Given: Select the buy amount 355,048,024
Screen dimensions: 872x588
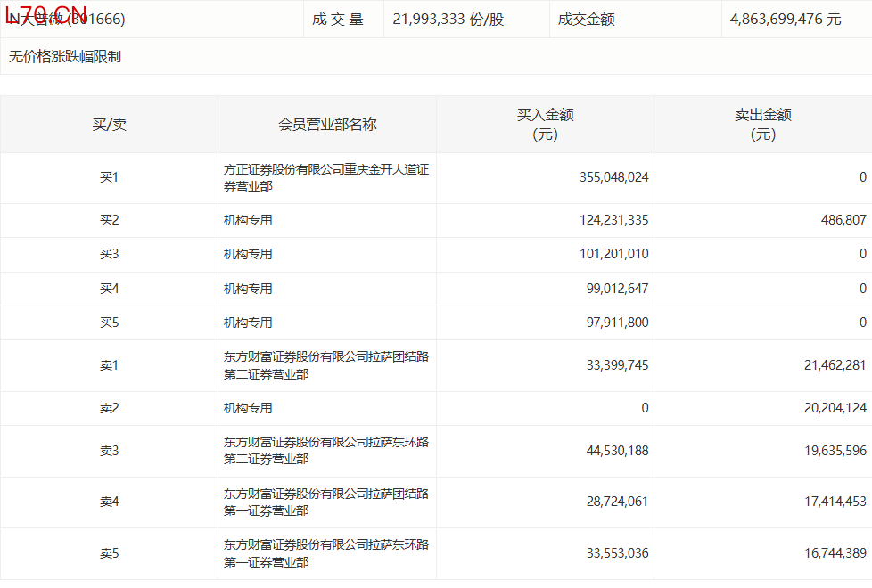Looking at the screenshot, I should 613,177.
